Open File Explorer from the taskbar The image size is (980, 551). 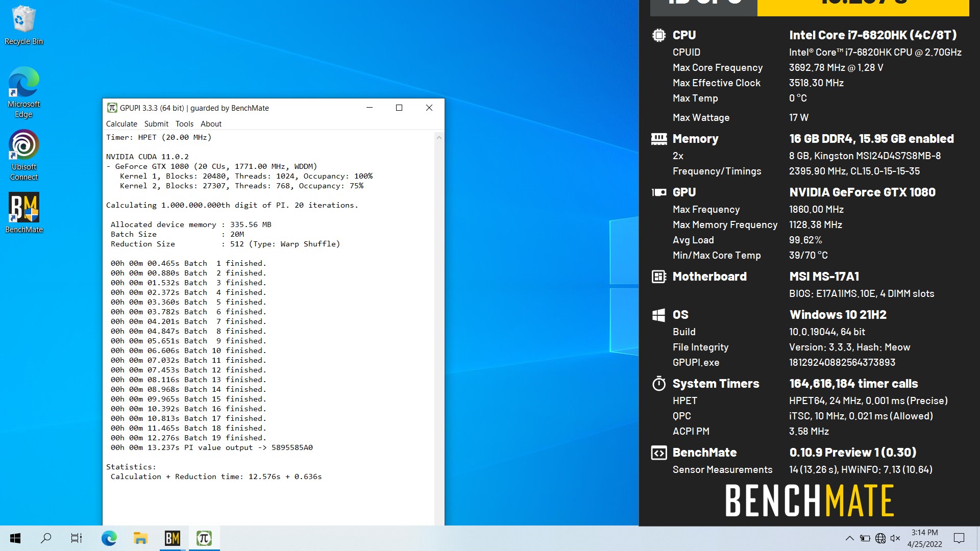[140, 538]
